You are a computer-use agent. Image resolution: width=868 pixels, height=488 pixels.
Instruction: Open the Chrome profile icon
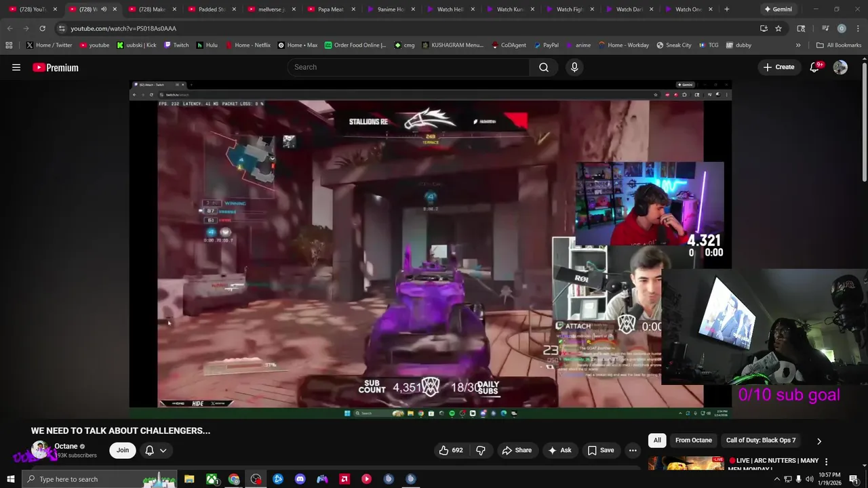click(x=842, y=28)
